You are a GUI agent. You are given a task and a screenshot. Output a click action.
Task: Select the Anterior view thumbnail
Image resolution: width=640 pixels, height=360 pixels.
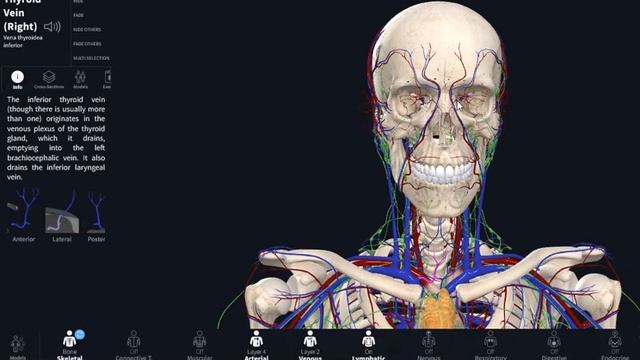(23, 215)
